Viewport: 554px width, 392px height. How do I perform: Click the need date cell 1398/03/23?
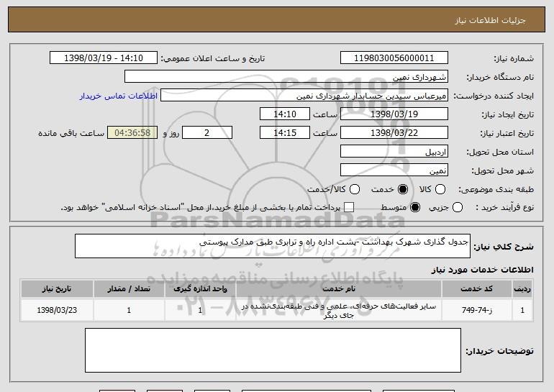57,310
